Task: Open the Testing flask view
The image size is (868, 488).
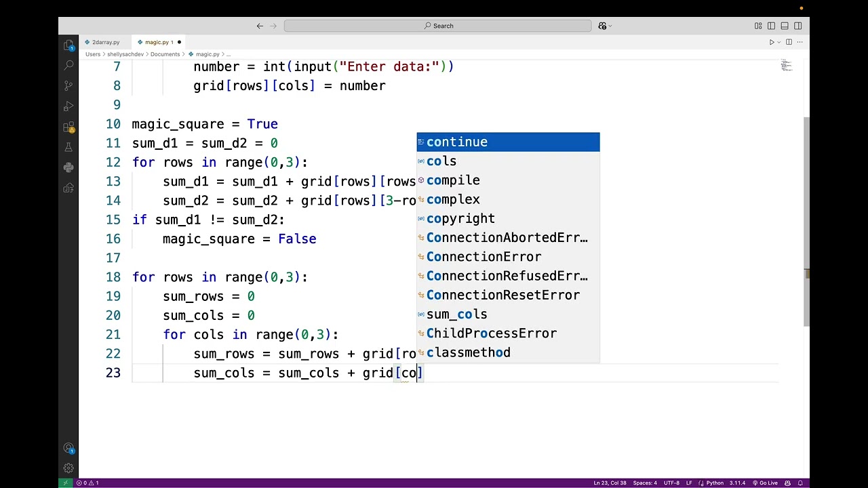Action: (x=68, y=147)
